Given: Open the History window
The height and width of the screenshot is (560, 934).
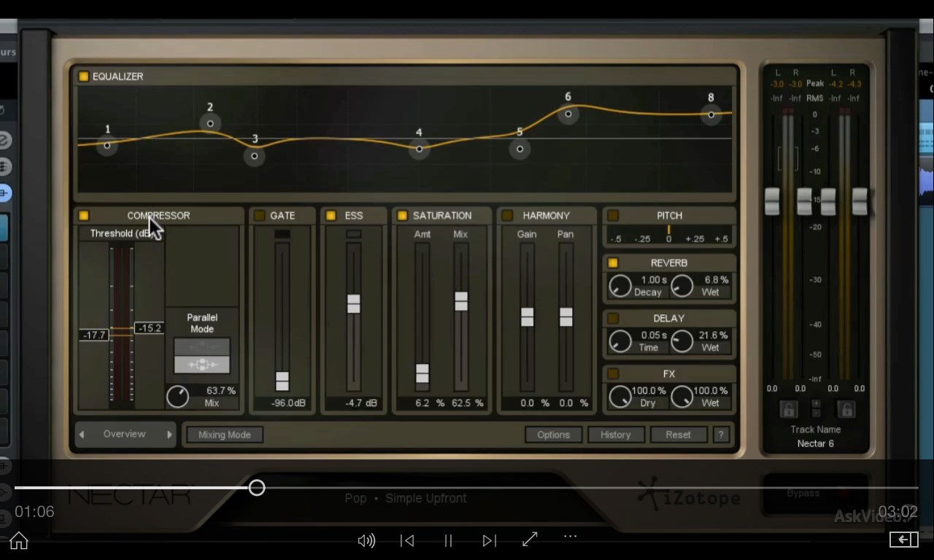Looking at the screenshot, I should 615,435.
